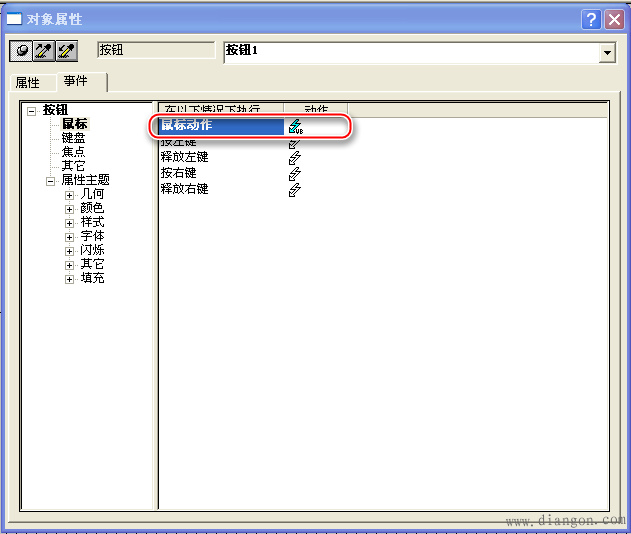Image resolution: width=631 pixels, height=534 pixels.
Task: Collapse the 属性主题 tree node
Action: click(x=50, y=180)
